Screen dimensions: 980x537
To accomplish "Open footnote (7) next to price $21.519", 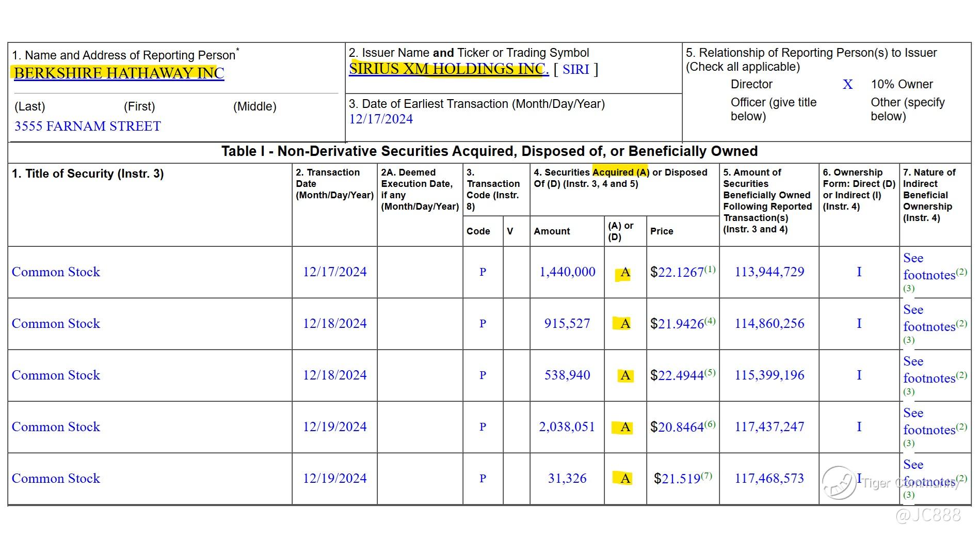I will click(706, 476).
